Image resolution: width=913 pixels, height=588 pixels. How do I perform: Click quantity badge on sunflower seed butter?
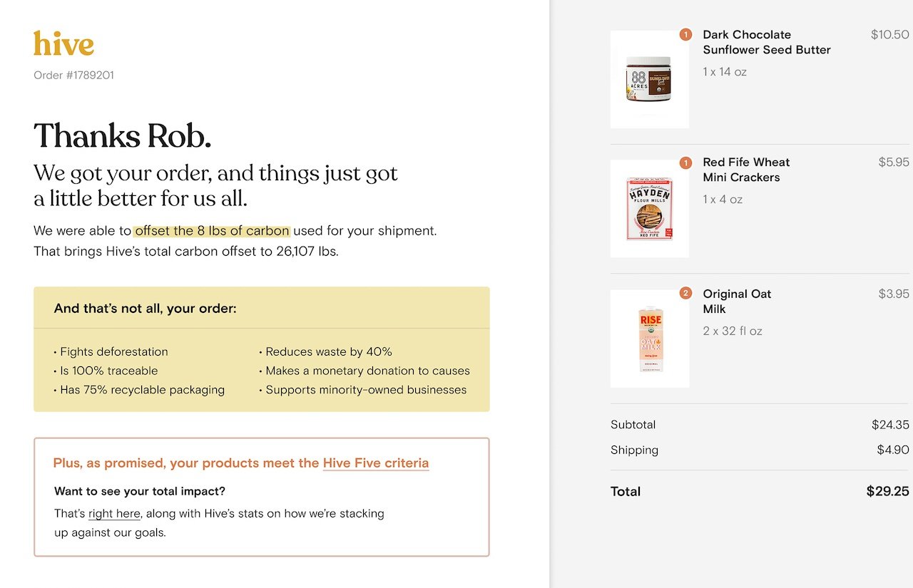pyautogui.click(x=685, y=34)
